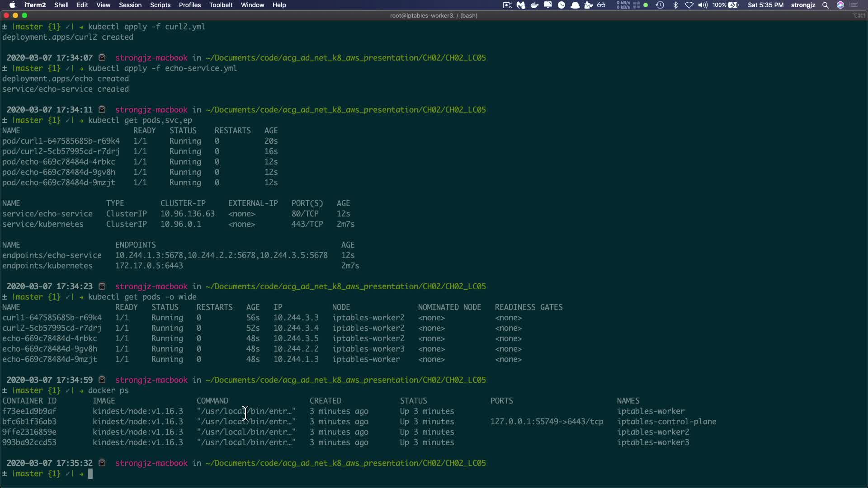Open the iTerm2 application menu
This screenshot has width=868, height=488.
pos(35,5)
